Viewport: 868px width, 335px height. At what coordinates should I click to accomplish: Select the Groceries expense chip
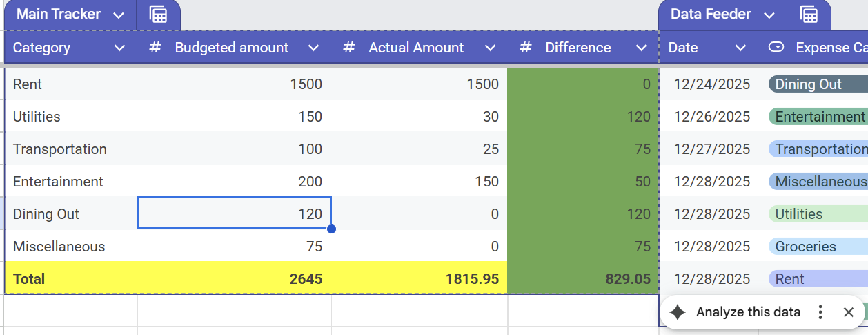pyautogui.click(x=818, y=247)
